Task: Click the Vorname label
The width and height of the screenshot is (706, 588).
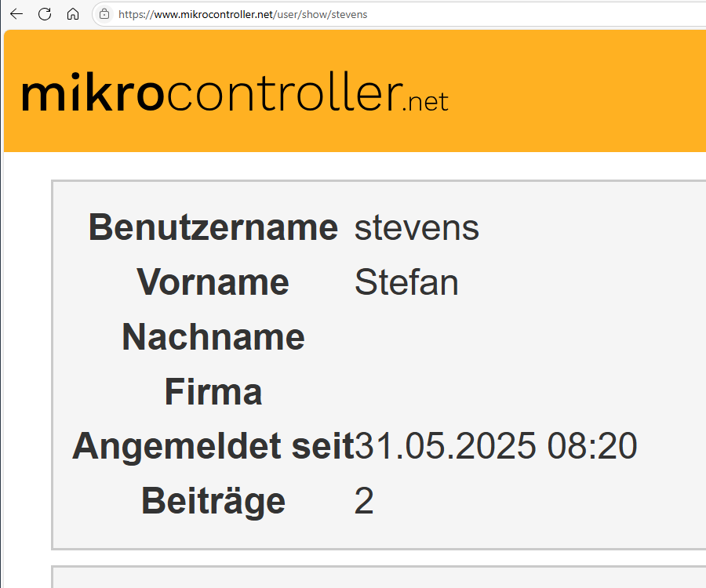Action: [x=213, y=282]
